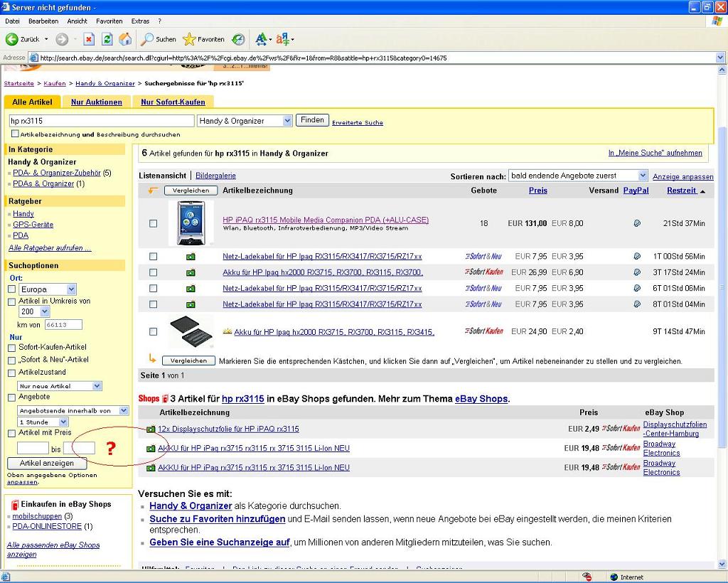Open the 200 km radius dropdown

[34, 311]
